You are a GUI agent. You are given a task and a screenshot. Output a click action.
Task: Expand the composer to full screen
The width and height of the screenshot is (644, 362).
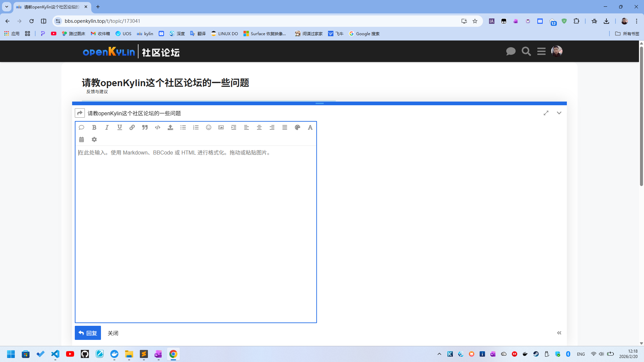click(x=546, y=113)
